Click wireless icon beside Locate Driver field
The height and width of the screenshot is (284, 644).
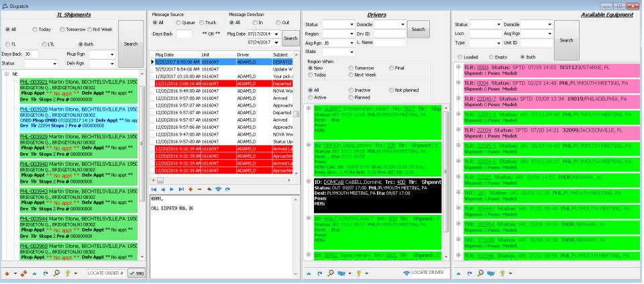tap(407, 273)
